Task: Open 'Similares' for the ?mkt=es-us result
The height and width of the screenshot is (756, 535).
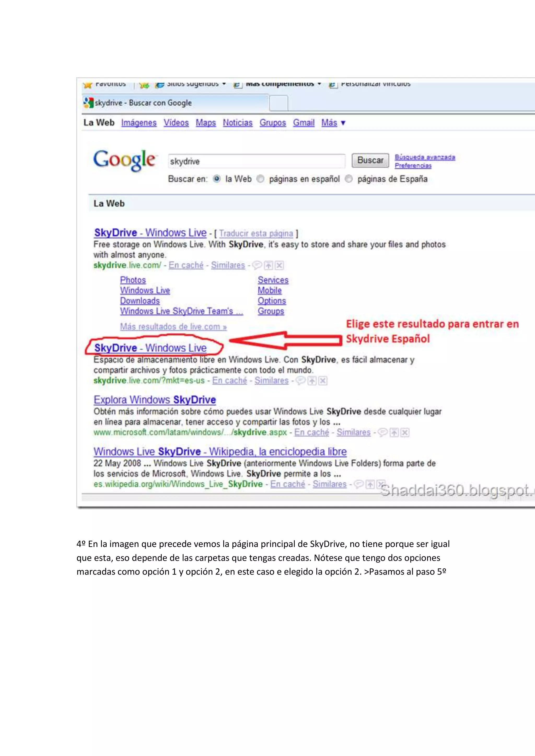Action: coord(271,381)
